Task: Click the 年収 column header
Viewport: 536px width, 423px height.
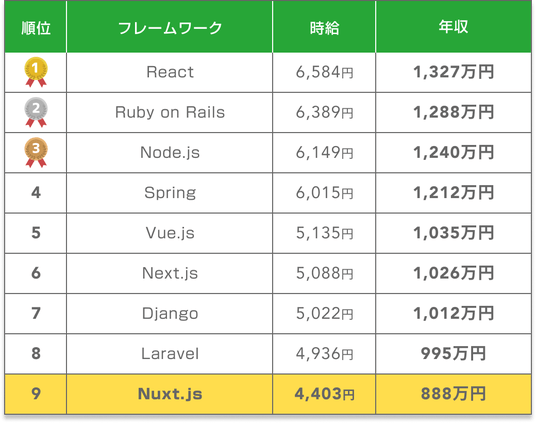Action: (453, 27)
